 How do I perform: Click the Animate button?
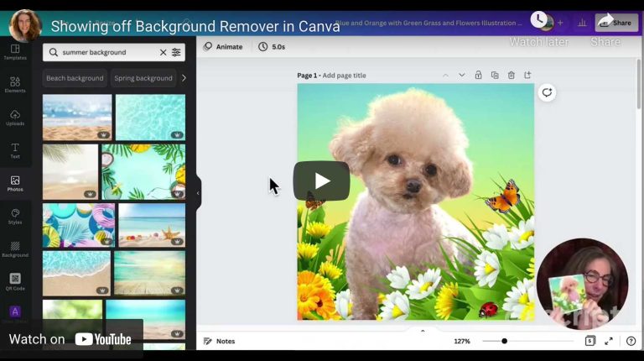(223, 47)
